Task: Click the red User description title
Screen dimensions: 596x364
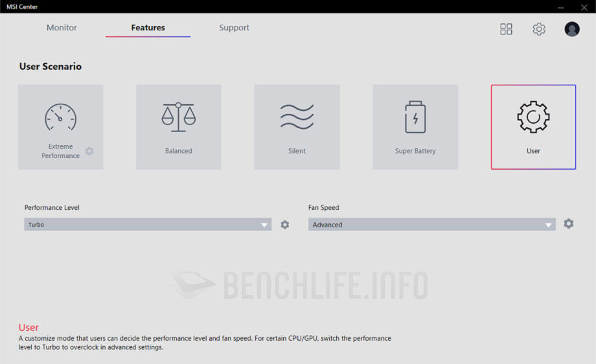Action: pyautogui.click(x=29, y=328)
